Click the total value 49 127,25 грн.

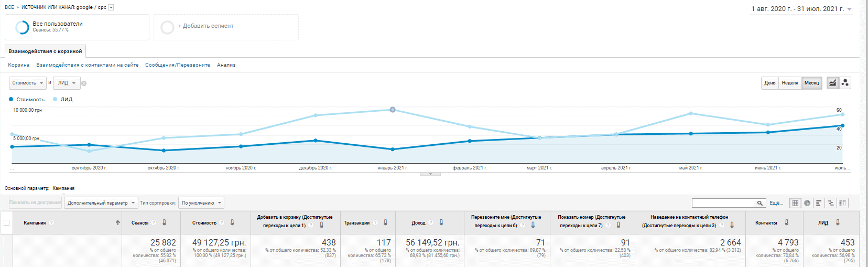[x=219, y=243]
